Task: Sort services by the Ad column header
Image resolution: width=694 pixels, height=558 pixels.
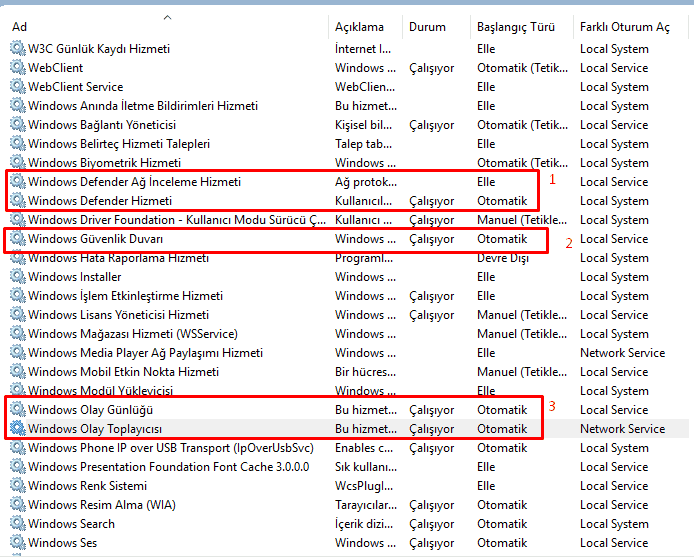Action: pyautogui.click(x=19, y=27)
